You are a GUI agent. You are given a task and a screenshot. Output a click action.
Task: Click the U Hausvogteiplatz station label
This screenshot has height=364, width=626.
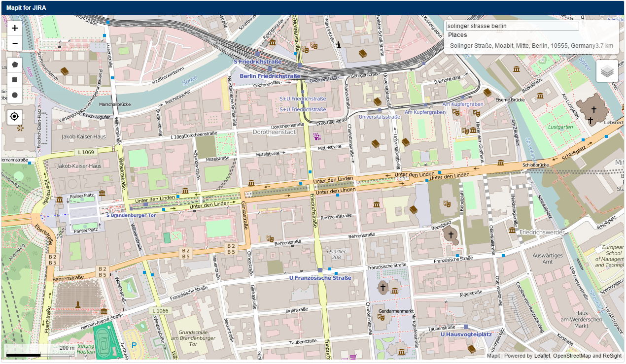[x=466, y=334]
